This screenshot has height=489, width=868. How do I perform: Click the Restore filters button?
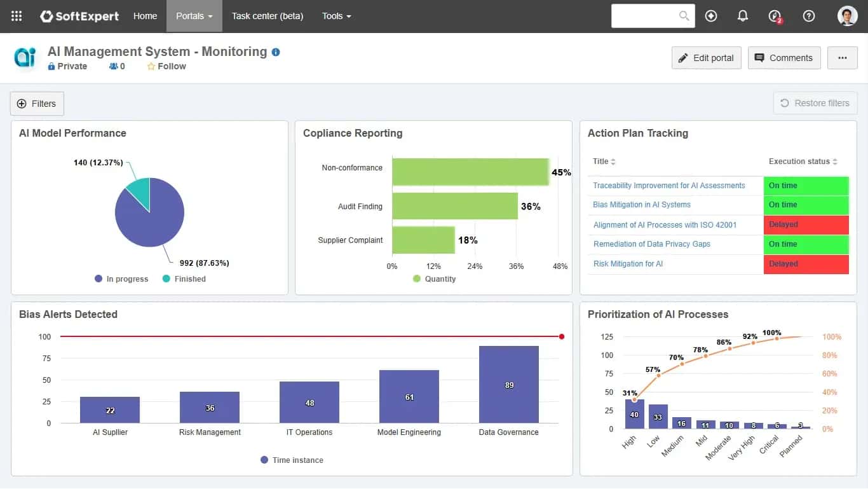[815, 103]
